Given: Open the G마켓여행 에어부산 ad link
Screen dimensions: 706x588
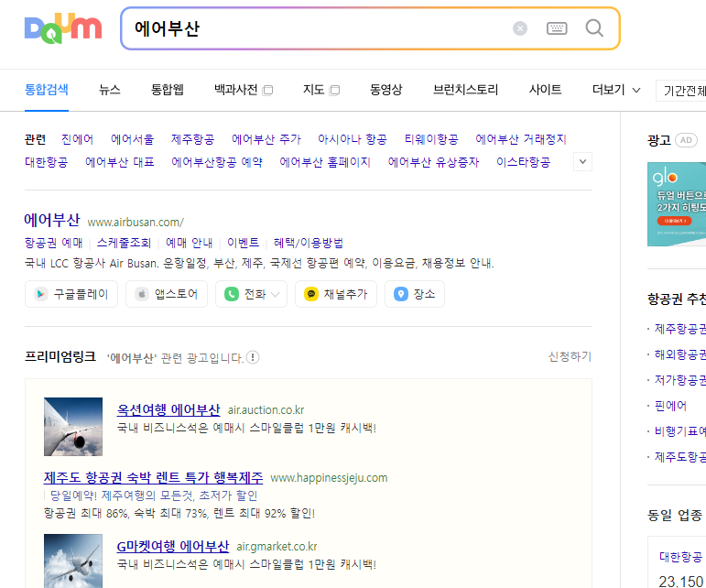Looking at the screenshot, I should point(173,546).
